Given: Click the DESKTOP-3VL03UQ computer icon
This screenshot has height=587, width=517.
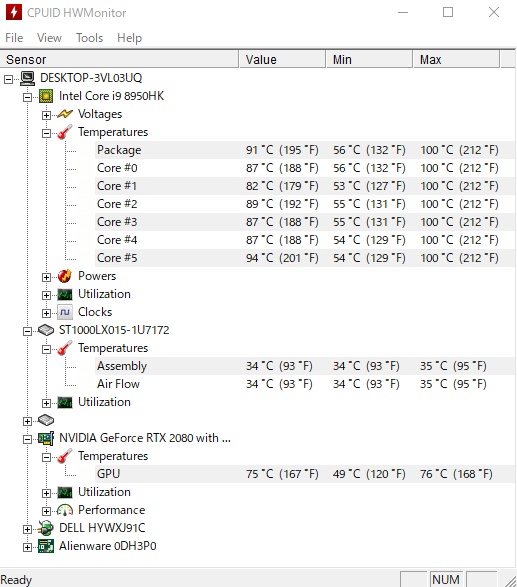Looking at the screenshot, I should [x=27, y=78].
